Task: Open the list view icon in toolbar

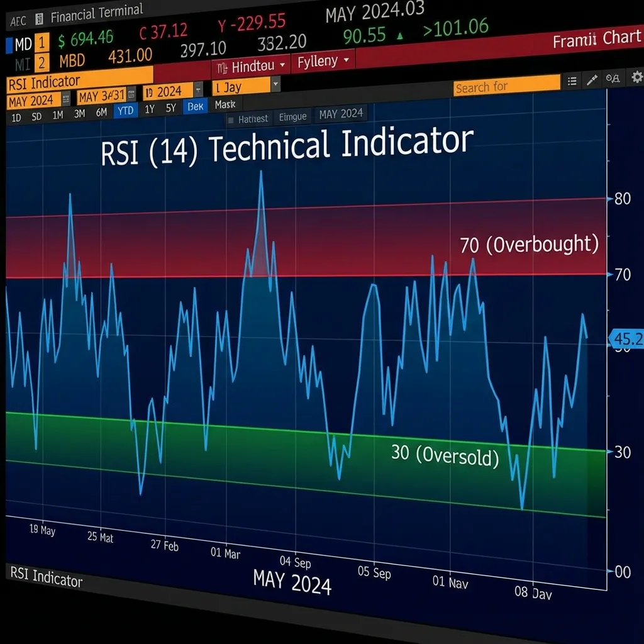Action: 572,80
